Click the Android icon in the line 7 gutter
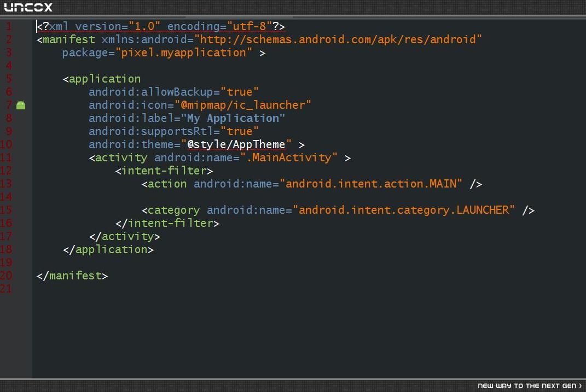586x392 pixels. pos(21,106)
